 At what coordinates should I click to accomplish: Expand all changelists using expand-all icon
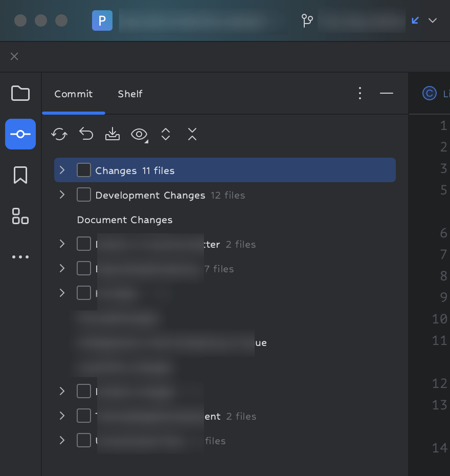pos(166,134)
